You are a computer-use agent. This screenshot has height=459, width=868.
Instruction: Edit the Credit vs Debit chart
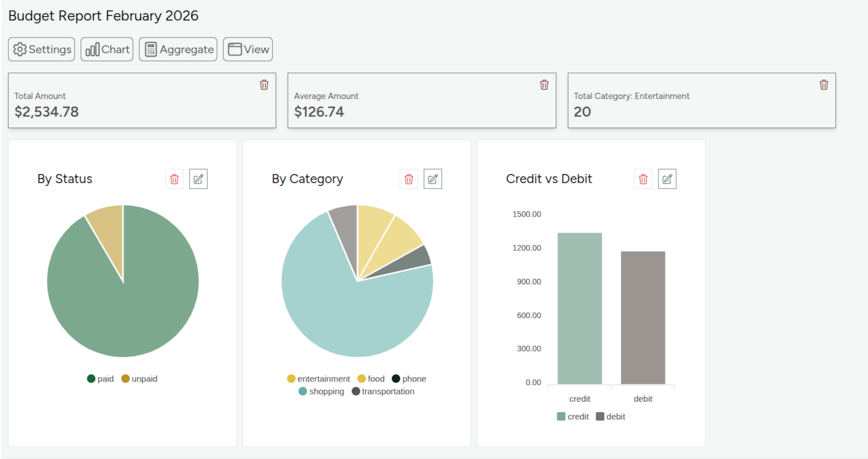click(667, 179)
